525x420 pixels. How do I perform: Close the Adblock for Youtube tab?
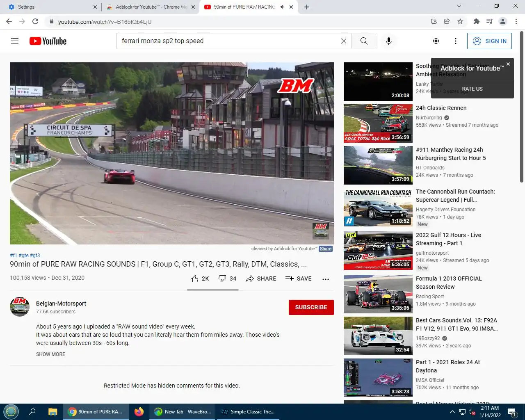coord(193,7)
